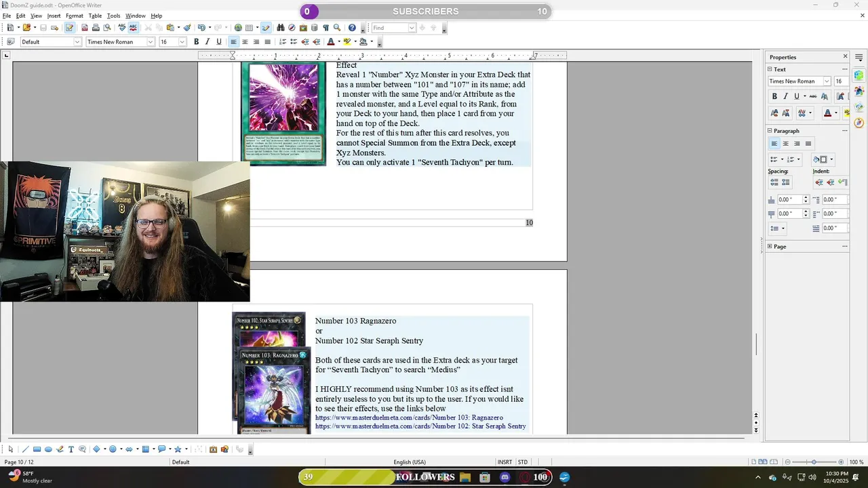Click Font Color swatch in toolbar
The width and height of the screenshot is (868, 488).
[x=331, y=42]
